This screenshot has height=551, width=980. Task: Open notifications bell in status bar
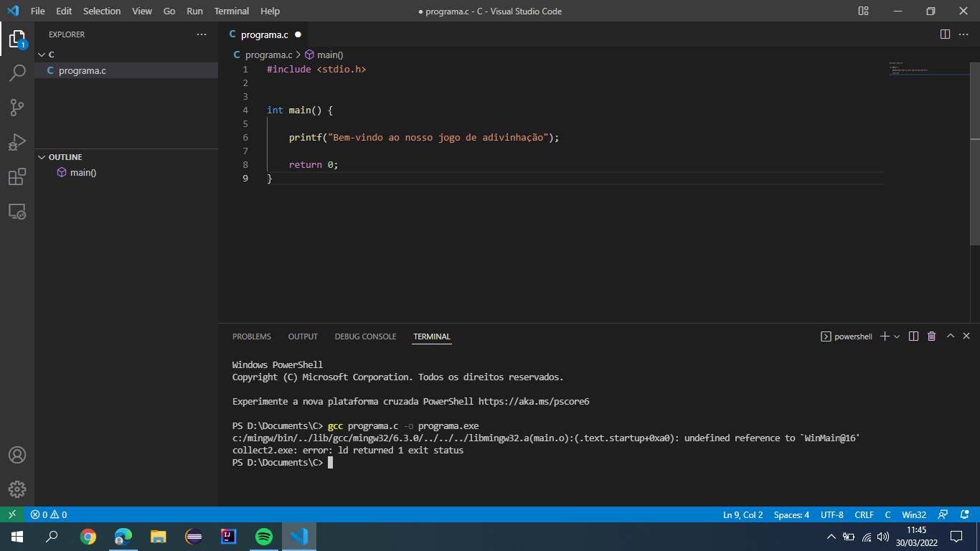(965, 514)
